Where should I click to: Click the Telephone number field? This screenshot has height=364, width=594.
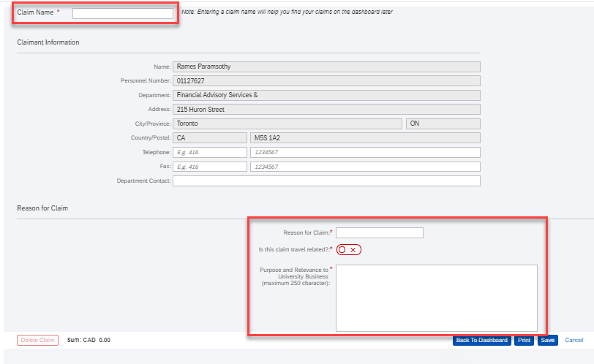(365, 152)
